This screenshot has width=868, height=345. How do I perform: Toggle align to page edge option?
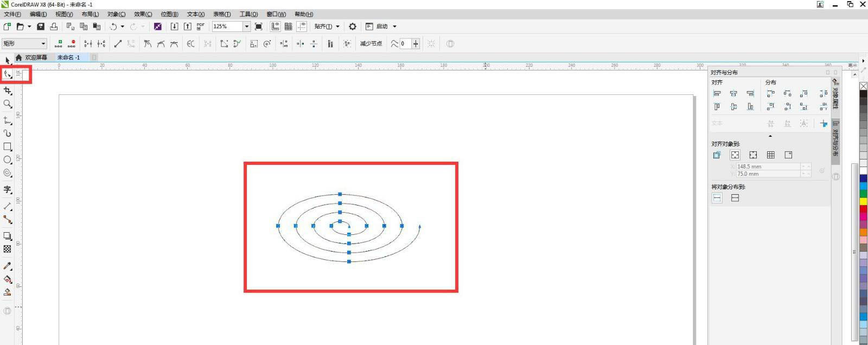[x=735, y=155]
